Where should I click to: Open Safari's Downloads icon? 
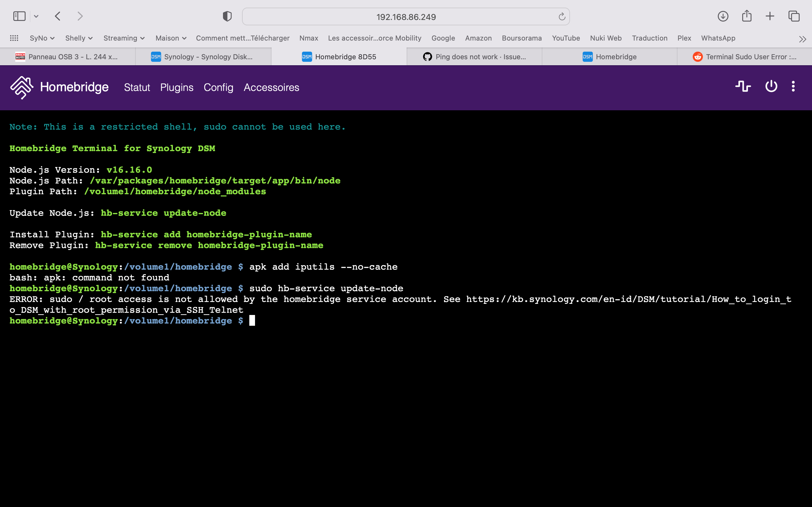click(x=723, y=16)
